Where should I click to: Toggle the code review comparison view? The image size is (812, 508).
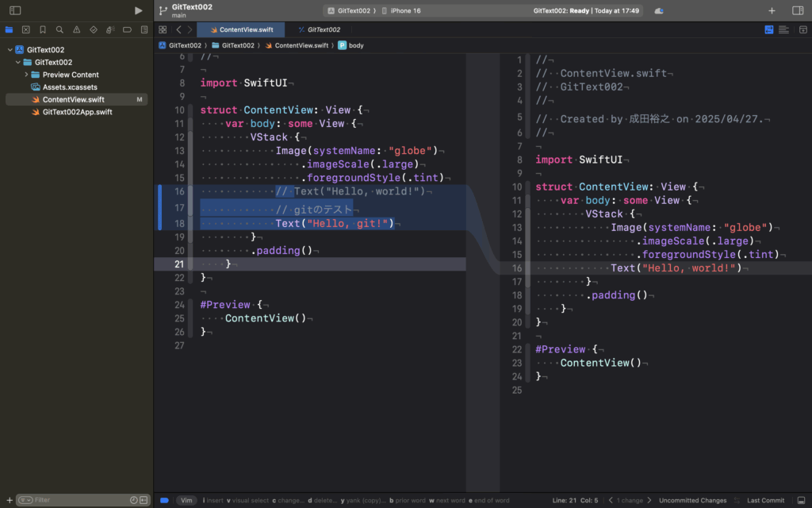(x=769, y=29)
